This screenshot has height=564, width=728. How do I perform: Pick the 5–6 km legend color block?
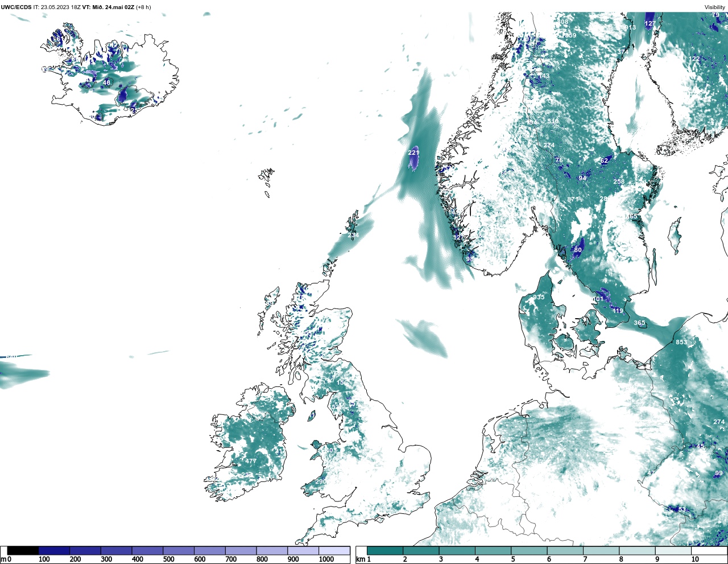[x=529, y=551]
